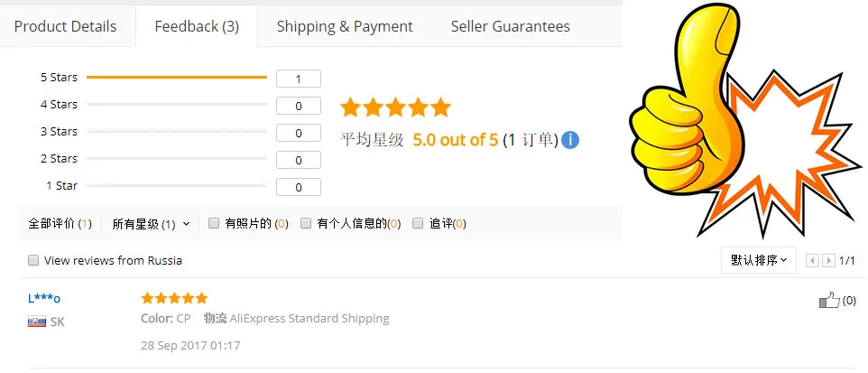Click the orange 5 Stars rating bar
Screen dimensions: 868x373
(x=176, y=78)
